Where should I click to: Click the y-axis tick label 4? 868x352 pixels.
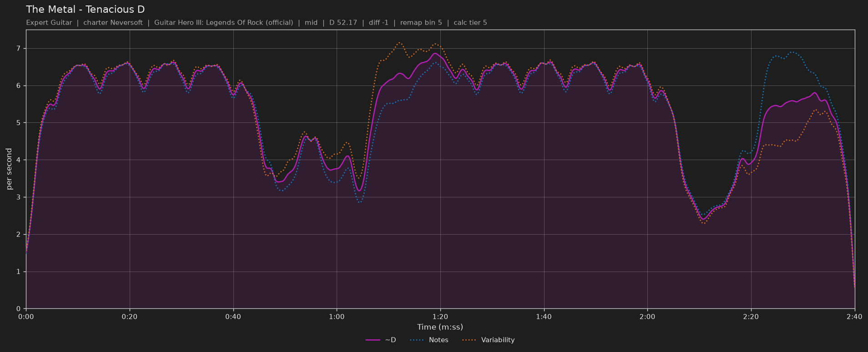[18, 160]
